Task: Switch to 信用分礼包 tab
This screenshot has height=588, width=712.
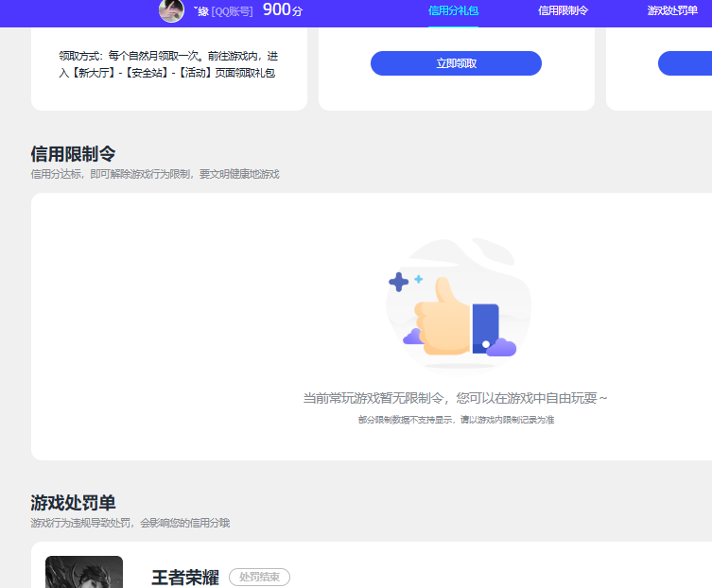Action: click(x=453, y=10)
